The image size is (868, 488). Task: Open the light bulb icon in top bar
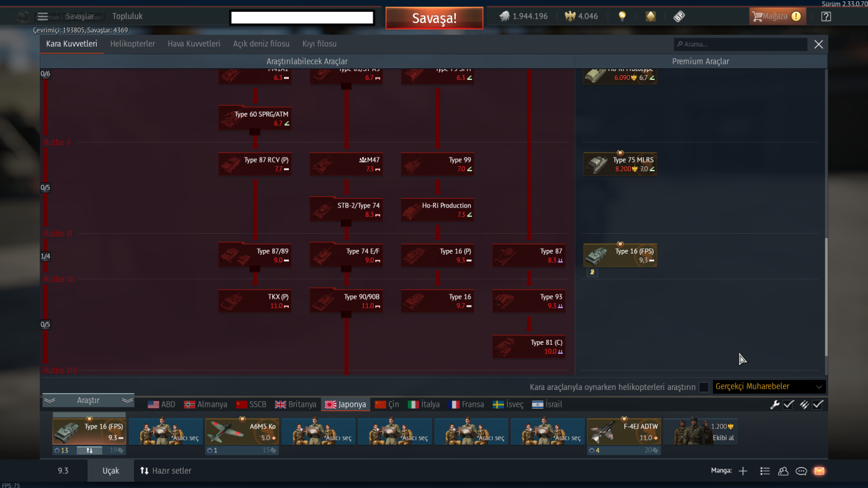(622, 17)
